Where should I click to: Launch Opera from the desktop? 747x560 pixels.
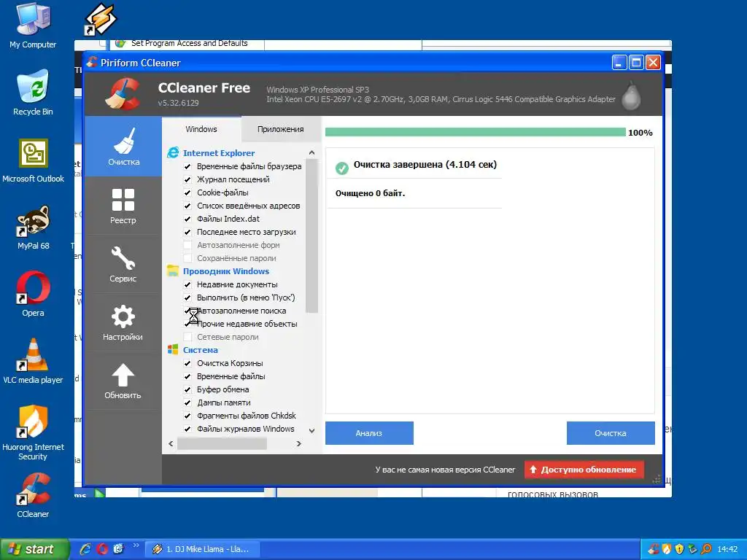point(33,295)
